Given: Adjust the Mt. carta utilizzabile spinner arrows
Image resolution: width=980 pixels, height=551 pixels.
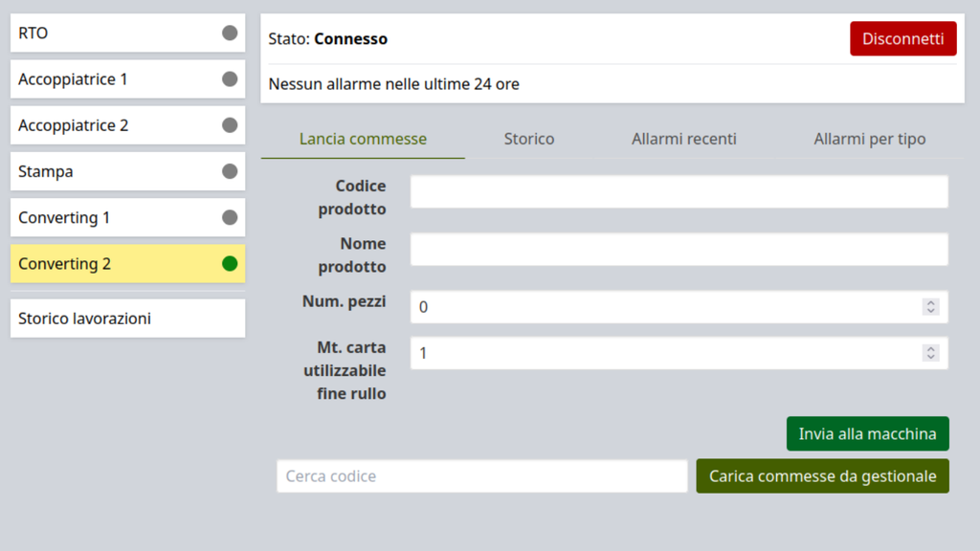Looking at the screenshot, I should (x=930, y=353).
